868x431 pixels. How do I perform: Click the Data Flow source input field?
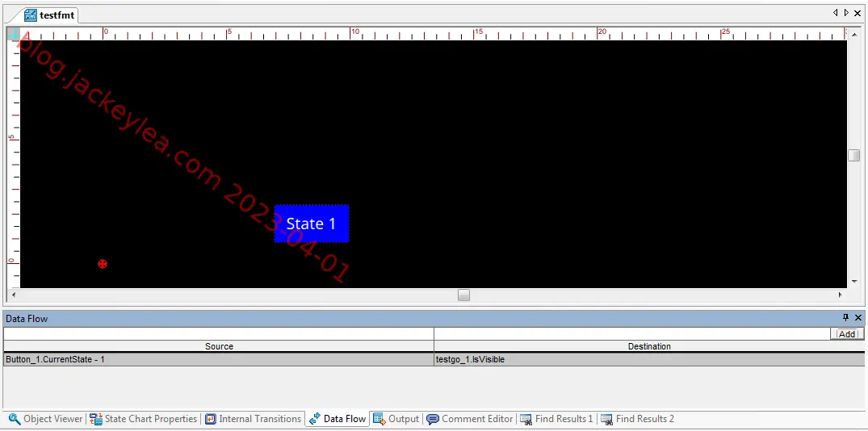219,333
